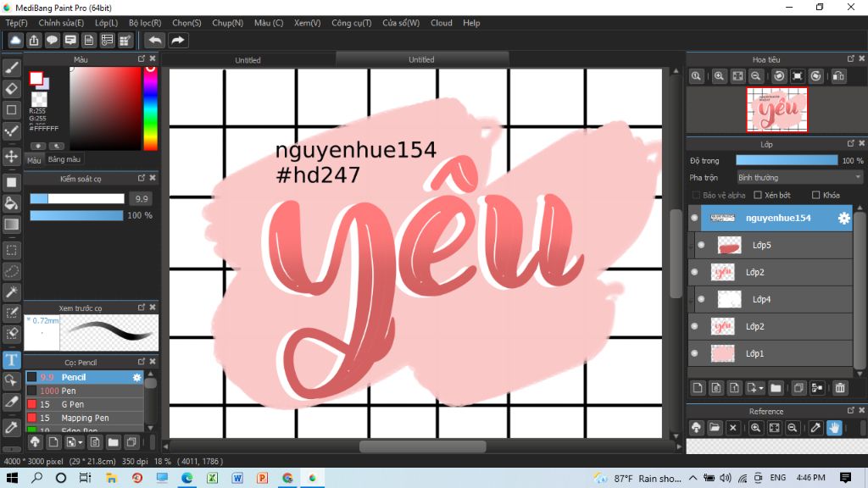Screen dimensions: 868x488
Task: Duplicate the layer with the copy icon
Action: pos(798,388)
